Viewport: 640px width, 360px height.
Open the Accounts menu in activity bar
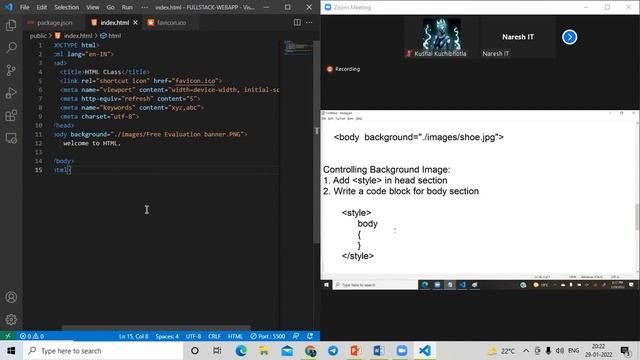(x=11, y=297)
